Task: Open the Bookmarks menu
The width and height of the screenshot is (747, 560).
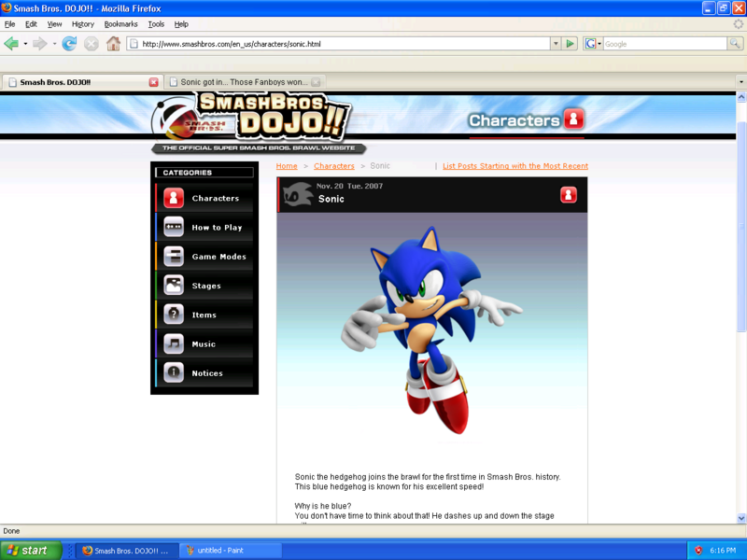Action: pyautogui.click(x=121, y=24)
